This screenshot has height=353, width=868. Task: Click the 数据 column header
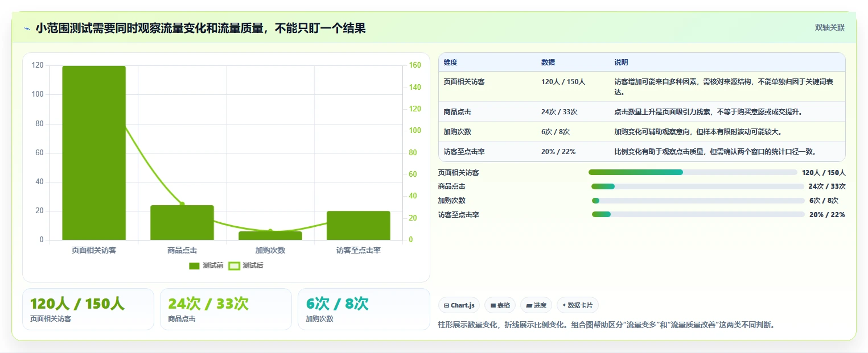pyautogui.click(x=548, y=63)
